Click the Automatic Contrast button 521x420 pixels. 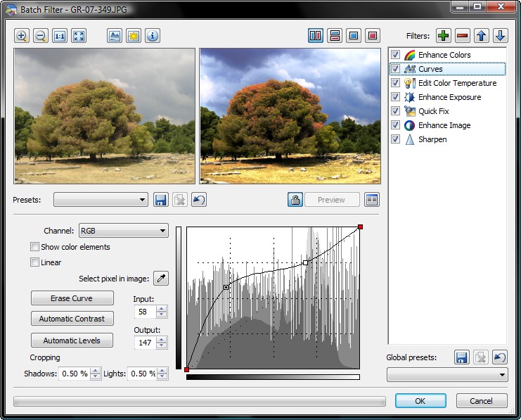72,319
